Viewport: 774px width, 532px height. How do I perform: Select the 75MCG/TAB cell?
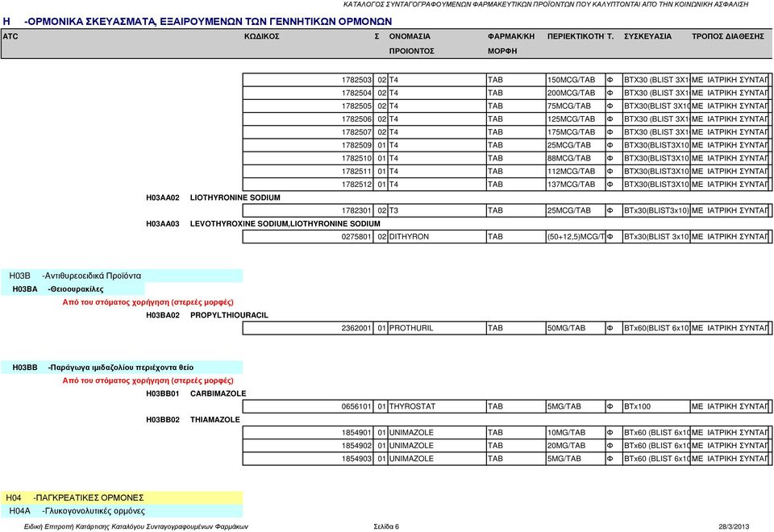pos(576,106)
